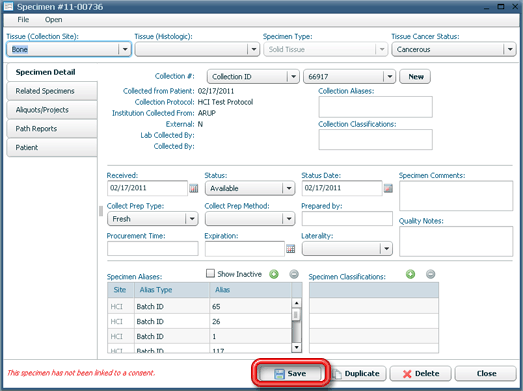Click the splitter handle beside the tab panel
This screenshot has width=523, height=391.
pos(101,211)
